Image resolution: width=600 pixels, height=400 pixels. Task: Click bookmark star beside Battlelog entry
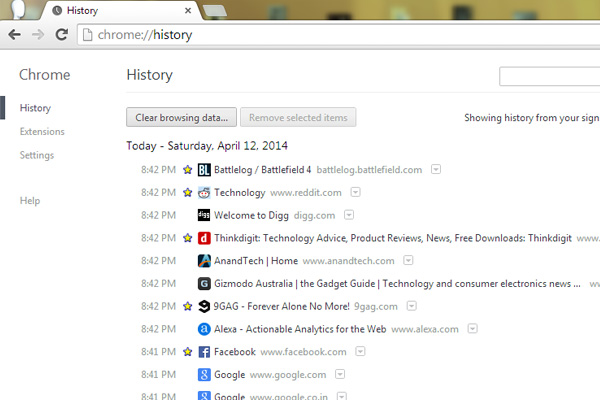pos(188,169)
